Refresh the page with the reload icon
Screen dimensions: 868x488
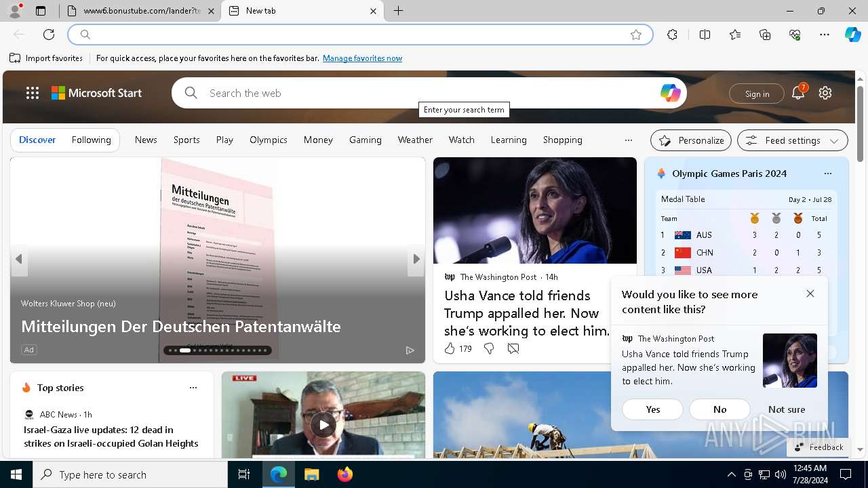coord(49,35)
